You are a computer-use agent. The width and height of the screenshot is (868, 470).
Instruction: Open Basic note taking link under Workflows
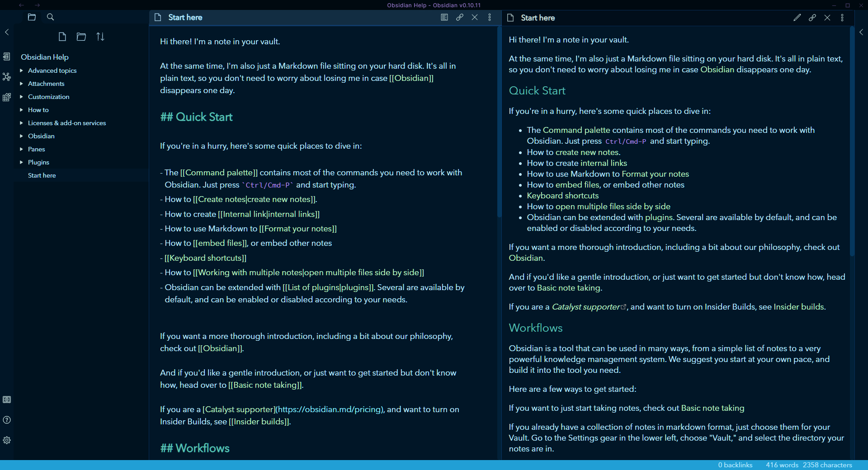point(712,408)
